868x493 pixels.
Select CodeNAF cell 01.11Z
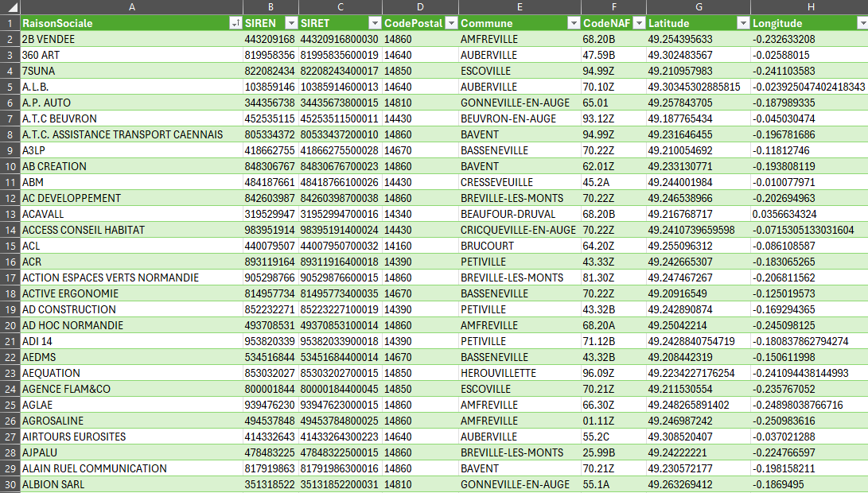pos(614,421)
